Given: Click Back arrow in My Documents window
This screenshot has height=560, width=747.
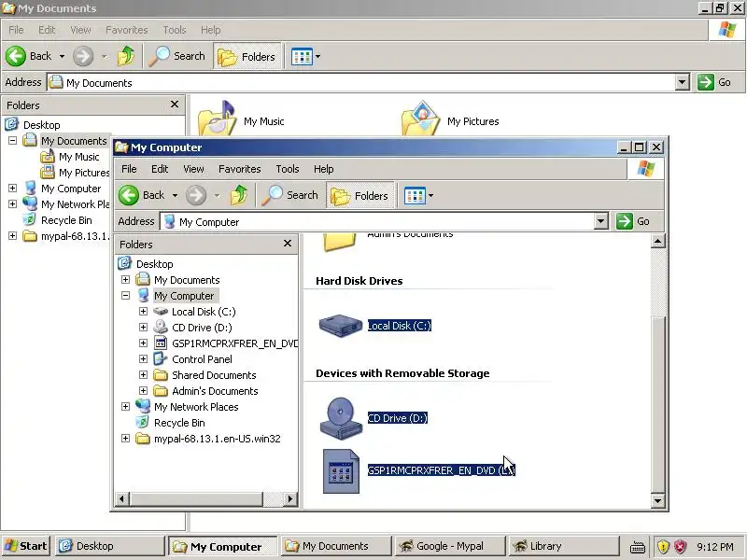Looking at the screenshot, I should click(x=16, y=56).
